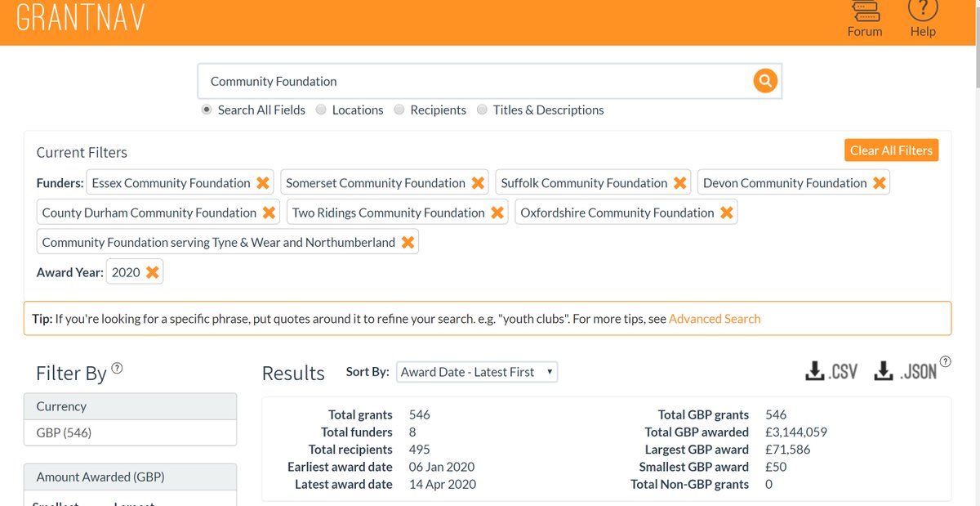
Task: Click the 06 Jan 2020 earliest date
Action: pyautogui.click(x=441, y=467)
